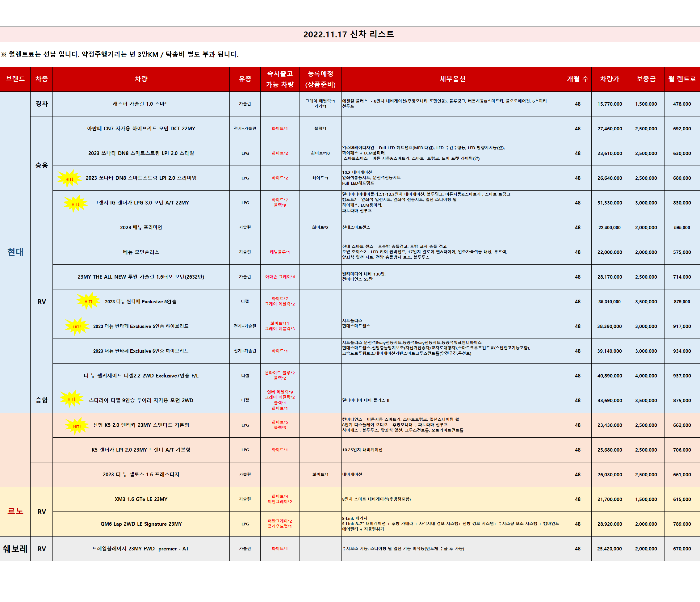The height and width of the screenshot is (602, 700).
Task: Click the HIT! badge beside 쏘나타 프리미엄
Action: [69, 179]
